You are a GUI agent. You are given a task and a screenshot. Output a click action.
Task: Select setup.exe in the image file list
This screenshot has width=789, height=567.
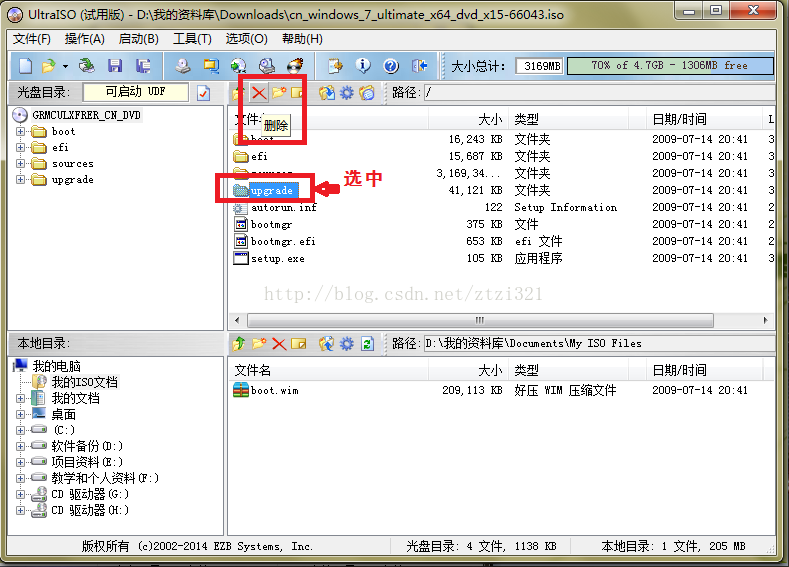(x=278, y=259)
